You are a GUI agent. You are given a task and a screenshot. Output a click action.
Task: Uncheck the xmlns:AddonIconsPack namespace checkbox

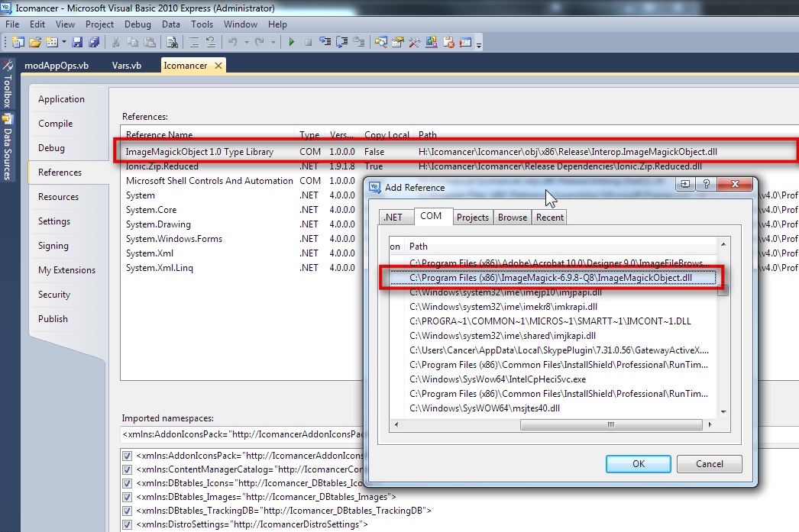pos(127,456)
